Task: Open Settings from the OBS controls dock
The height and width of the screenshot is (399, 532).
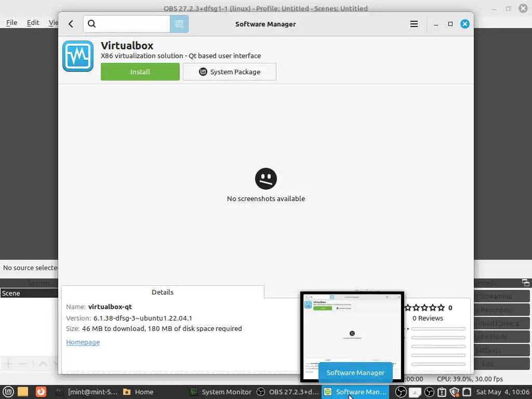Action: coord(501,351)
